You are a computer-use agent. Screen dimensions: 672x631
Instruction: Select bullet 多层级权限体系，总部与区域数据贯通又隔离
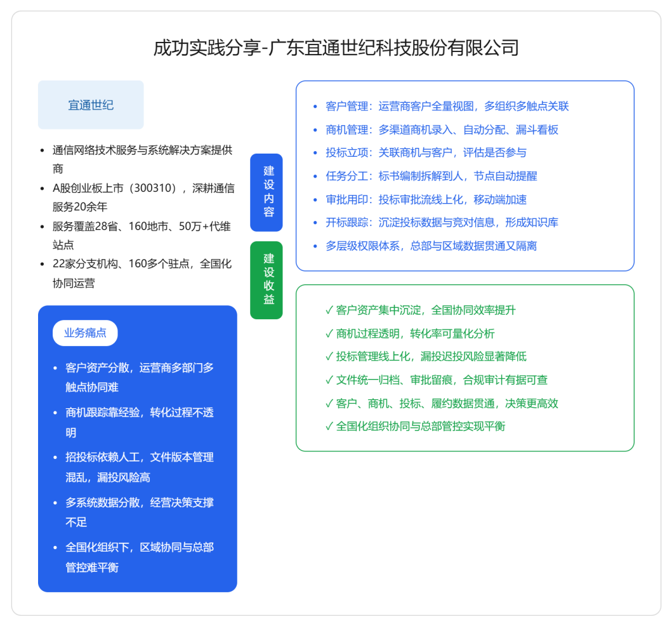431,246
